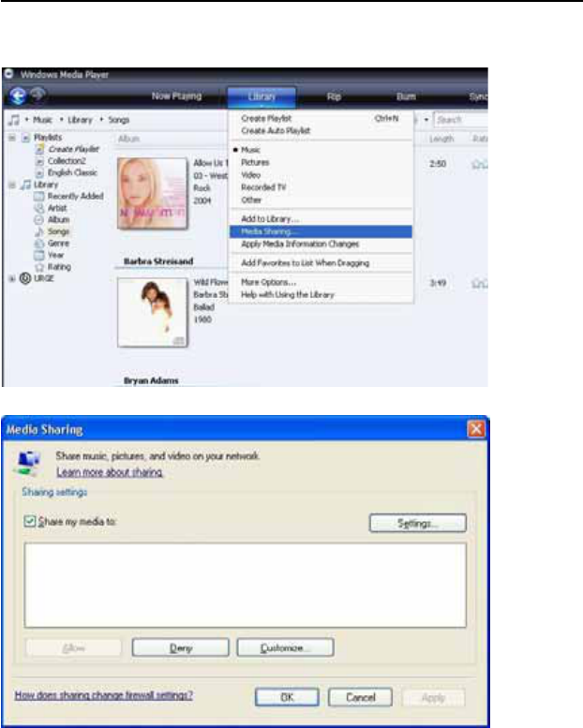Switch to the Sync tab
Image resolution: width=583 pixels, height=728 pixels.
pos(478,97)
